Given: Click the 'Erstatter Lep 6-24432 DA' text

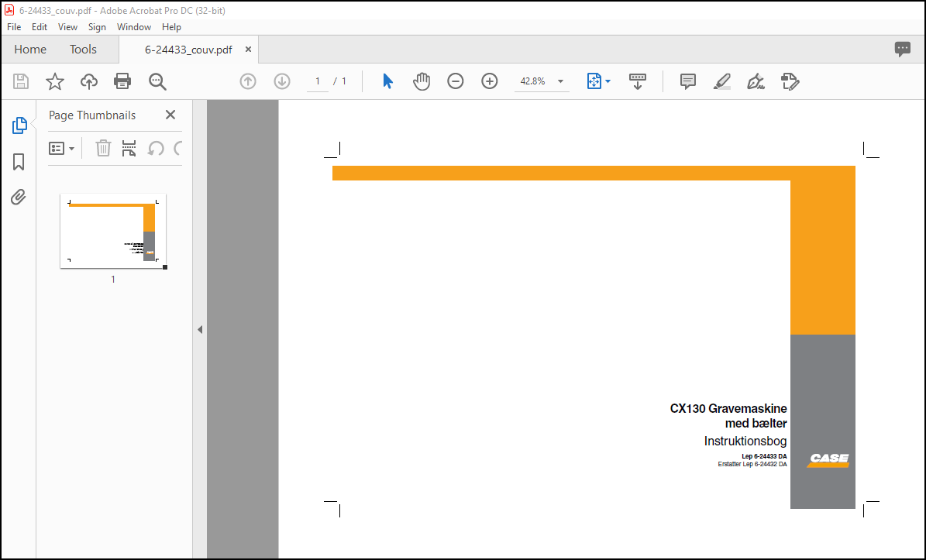Looking at the screenshot, I should tap(752, 465).
